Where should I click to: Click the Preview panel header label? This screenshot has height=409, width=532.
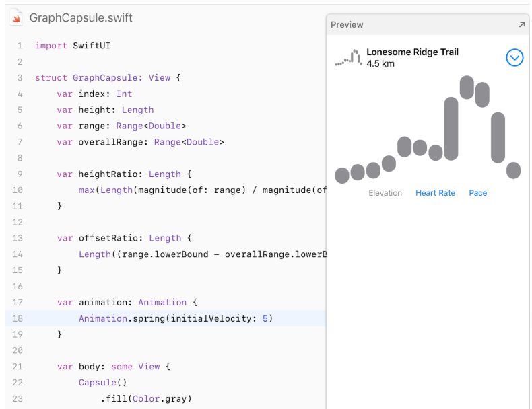point(347,24)
